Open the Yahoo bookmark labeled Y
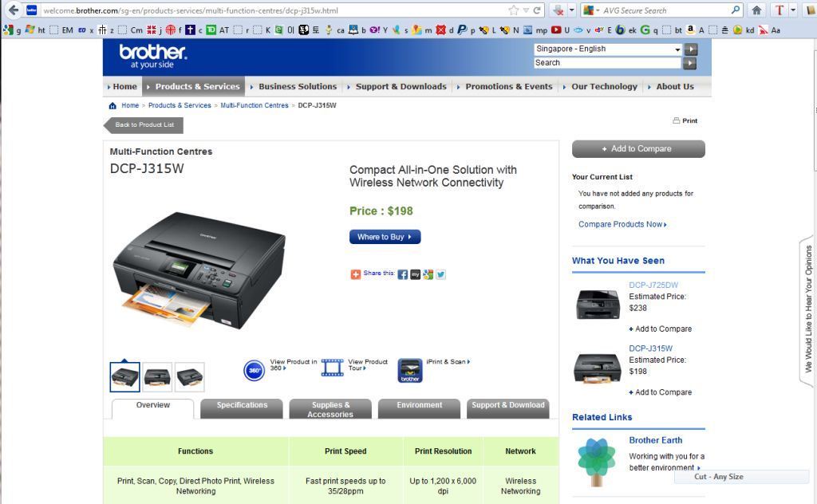 (378, 30)
